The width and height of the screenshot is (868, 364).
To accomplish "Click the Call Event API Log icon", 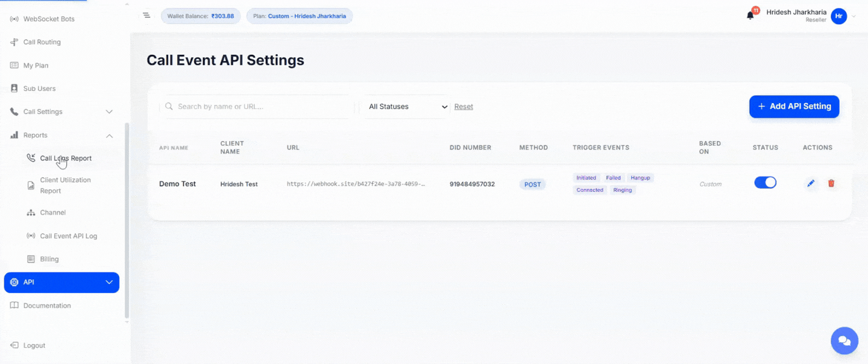I will [31, 236].
